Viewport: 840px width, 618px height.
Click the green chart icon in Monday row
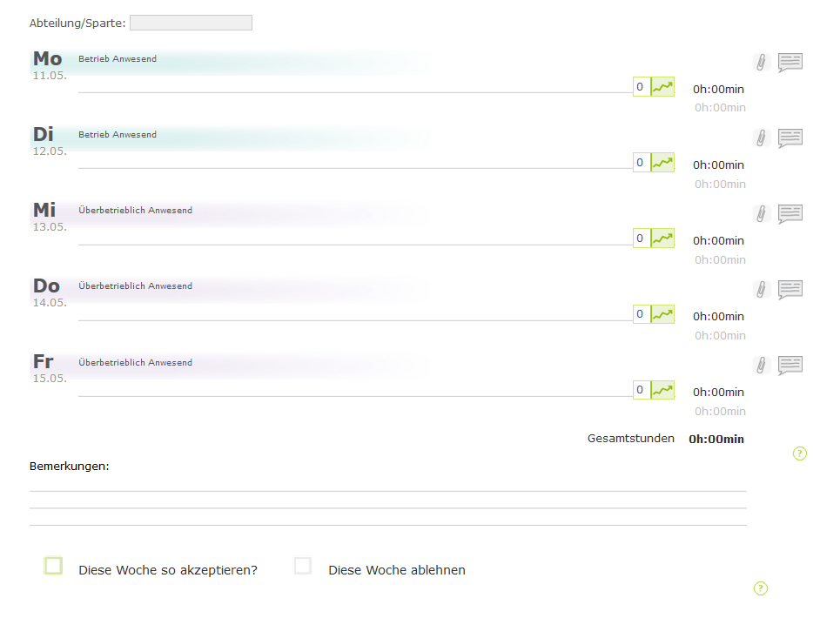(662, 87)
